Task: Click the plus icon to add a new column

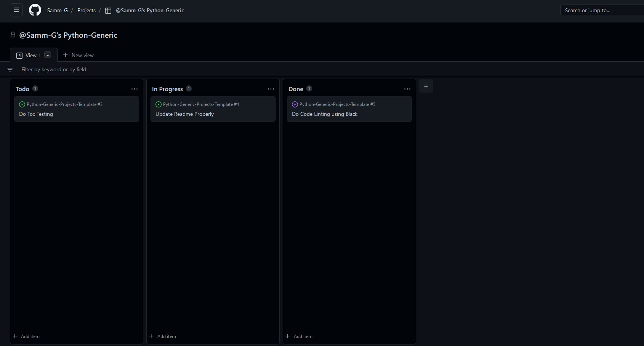Action: point(426,86)
